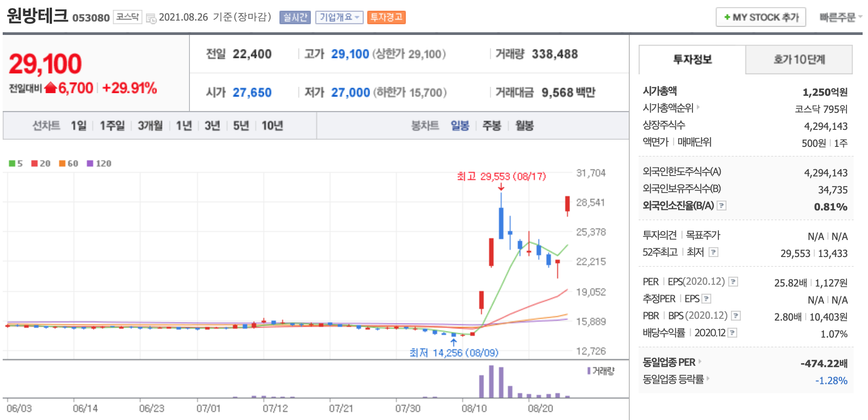Click the help icon next to 52주최고 최저

pos(713,252)
